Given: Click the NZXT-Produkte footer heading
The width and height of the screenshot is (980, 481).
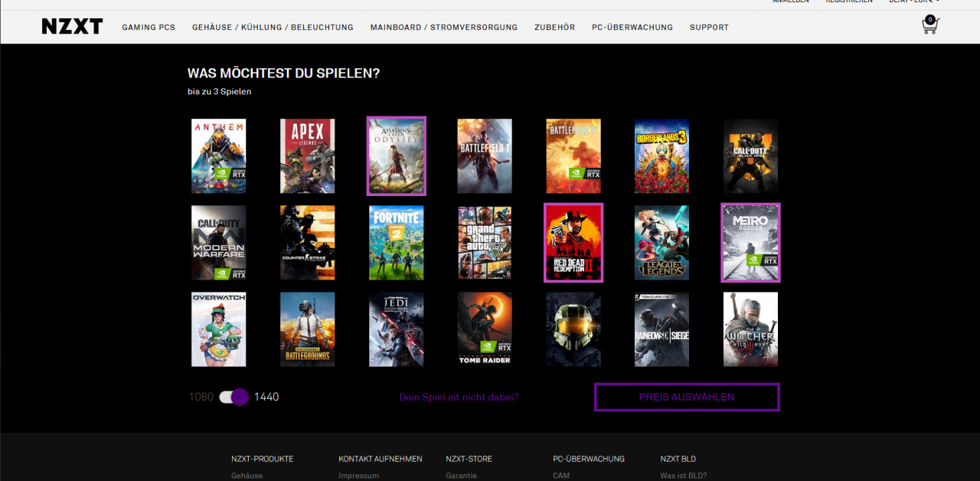Looking at the screenshot, I should tap(263, 459).
